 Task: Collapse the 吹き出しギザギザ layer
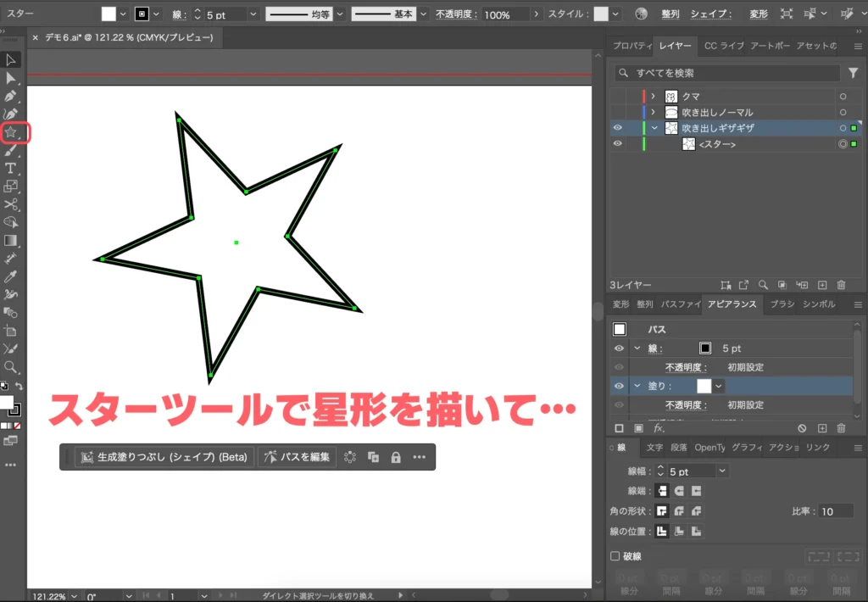(653, 128)
